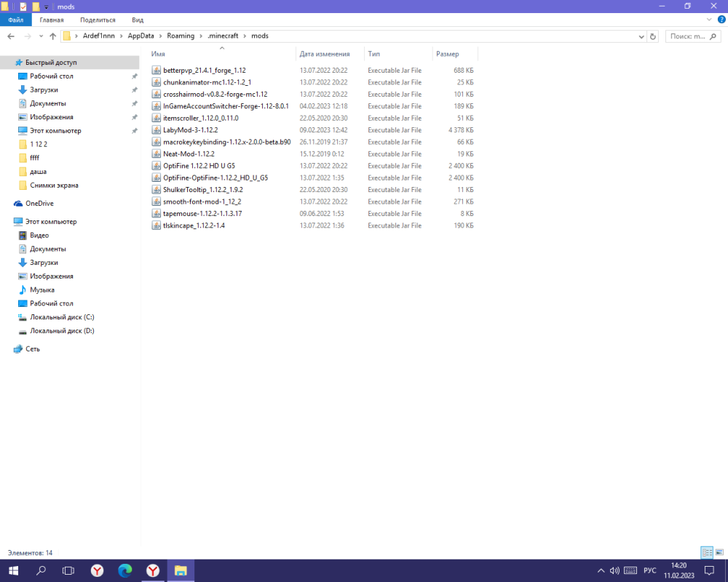Click the jar icon of betterpvp_21.4.1_forge_1.12
Viewport: 728px width, 582px height.
coord(157,70)
